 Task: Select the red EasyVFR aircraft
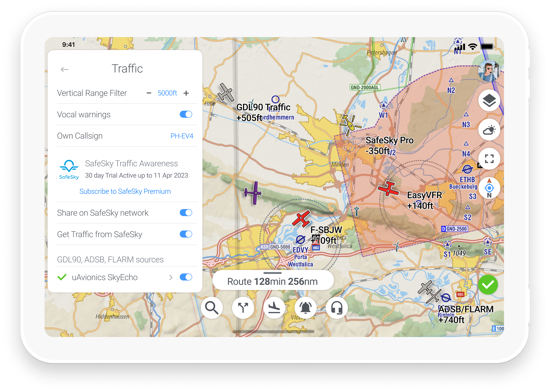(388, 188)
